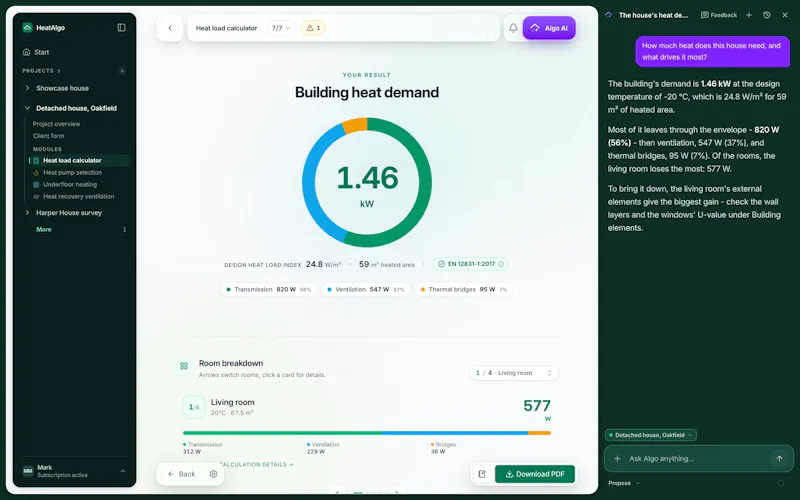Open the Heat pump selection module
The height and width of the screenshot is (500, 800).
[x=72, y=172]
